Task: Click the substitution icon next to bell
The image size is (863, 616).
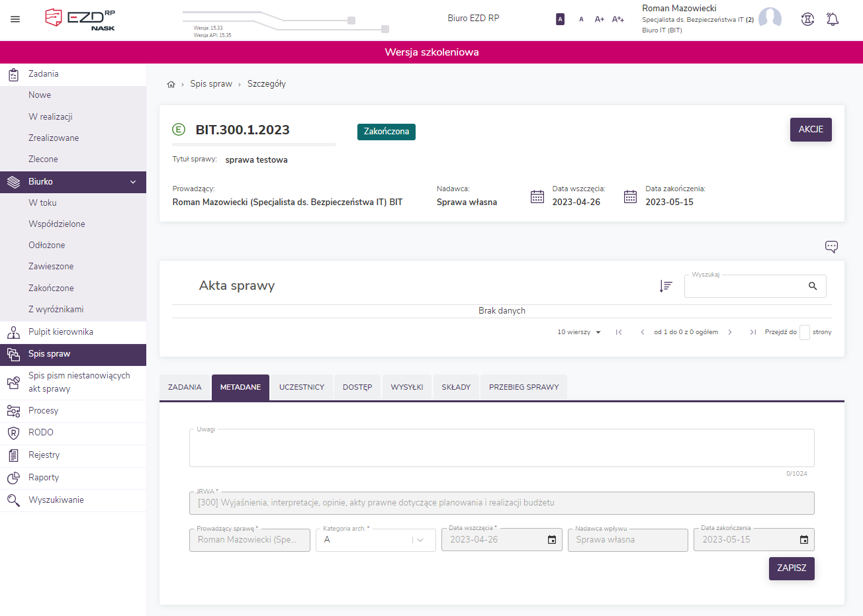Action: tap(807, 19)
